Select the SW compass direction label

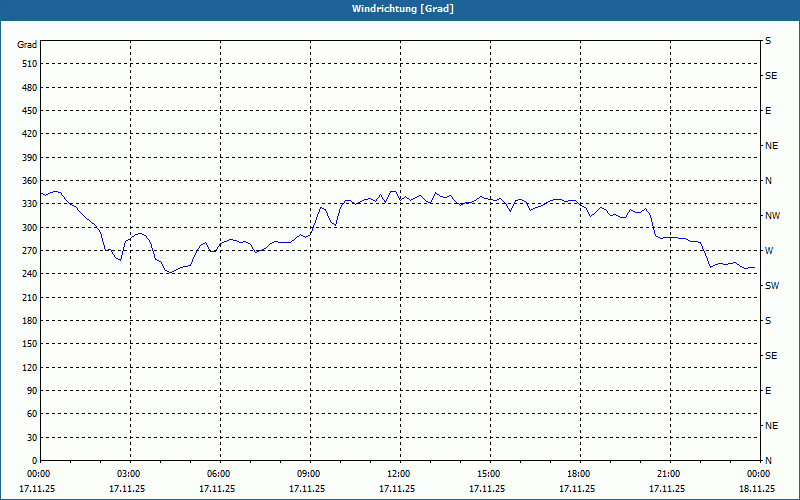pos(772,286)
